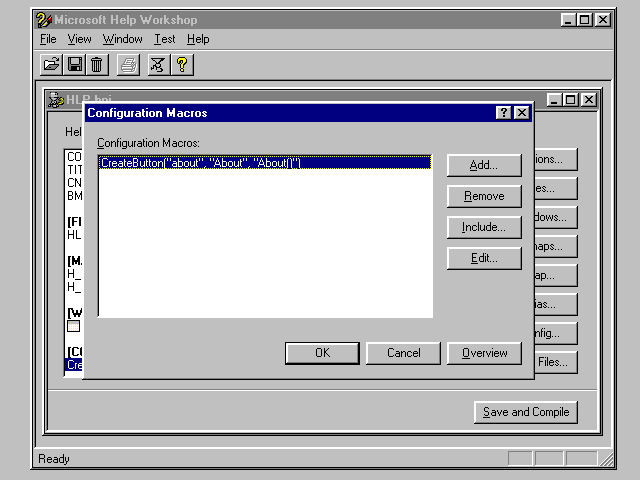This screenshot has height=480, width=640.
Task: Click the Compile hourglass toolbar icon
Action: pos(158,65)
